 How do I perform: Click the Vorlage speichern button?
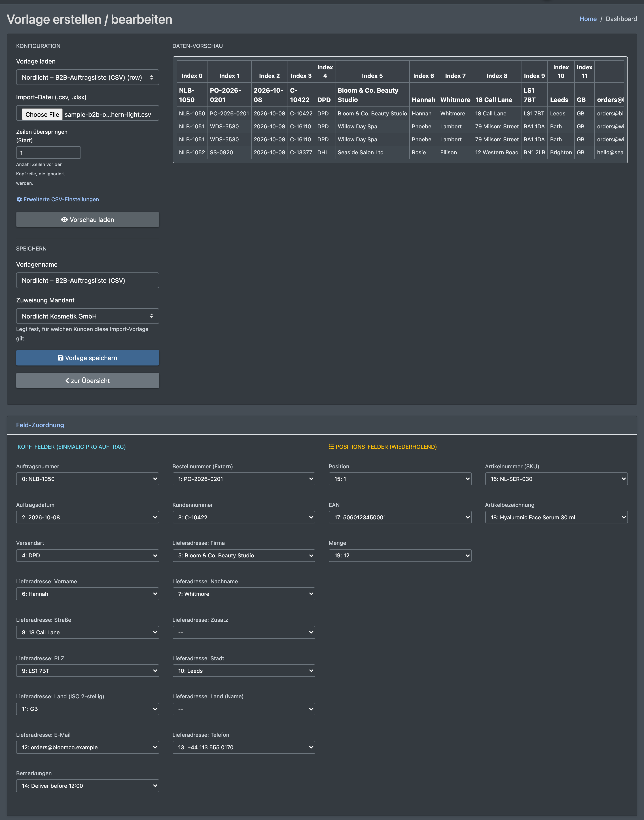tap(87, 358)
